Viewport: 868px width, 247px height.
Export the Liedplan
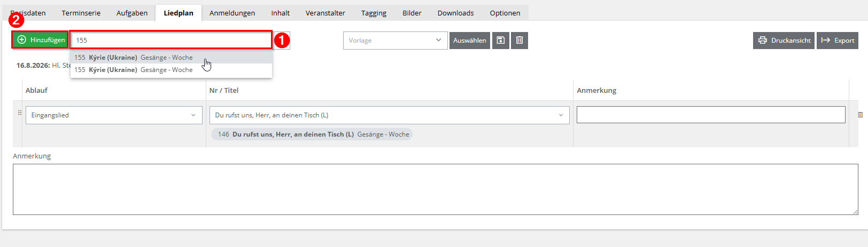click(838, 41)
